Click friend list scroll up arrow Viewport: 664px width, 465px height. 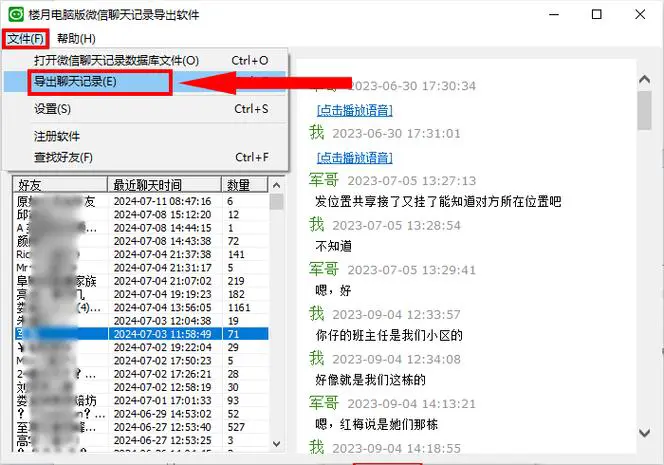pyautogui.click(x=277, y=185)
